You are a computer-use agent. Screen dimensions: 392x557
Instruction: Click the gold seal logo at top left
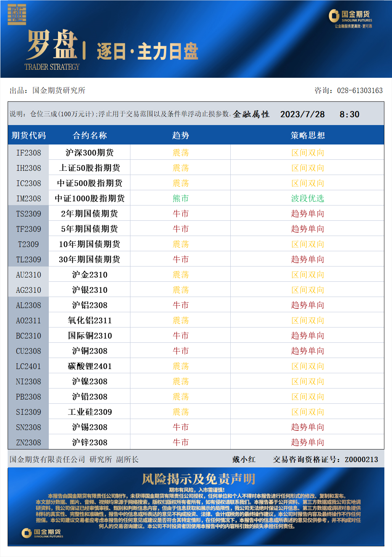[x=17, y=15]
